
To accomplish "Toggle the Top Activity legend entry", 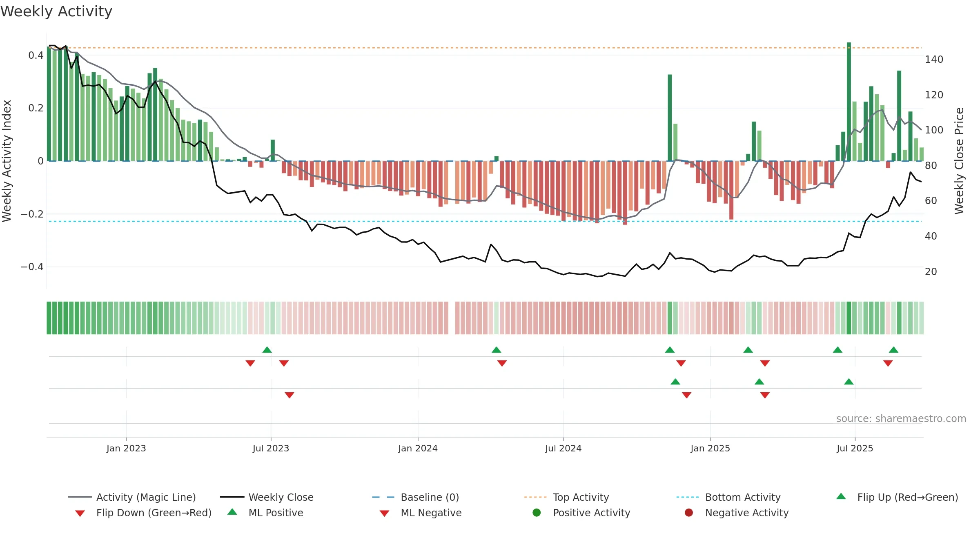I will [x=566, y=497].
